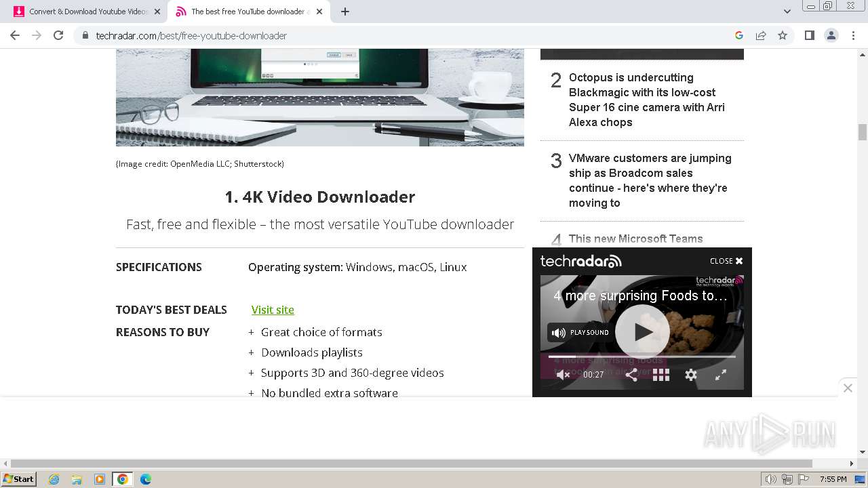Click the 00:27 video timestamp
868x488 pixels.
pyautogui.click(x=593, y=375)
